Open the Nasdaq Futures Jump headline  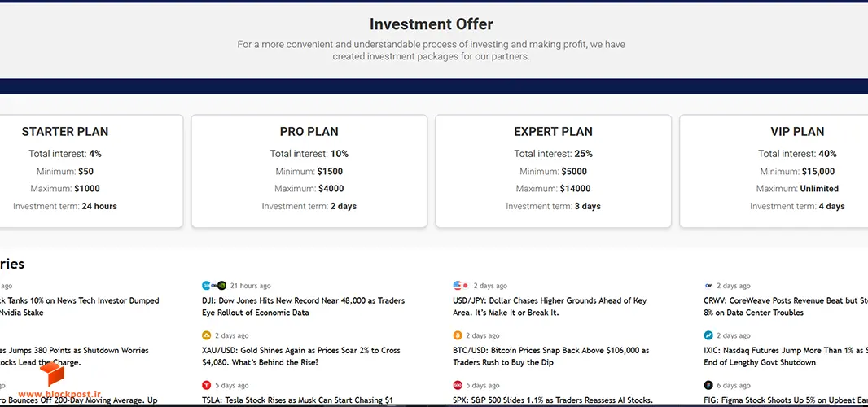(786, 357)
